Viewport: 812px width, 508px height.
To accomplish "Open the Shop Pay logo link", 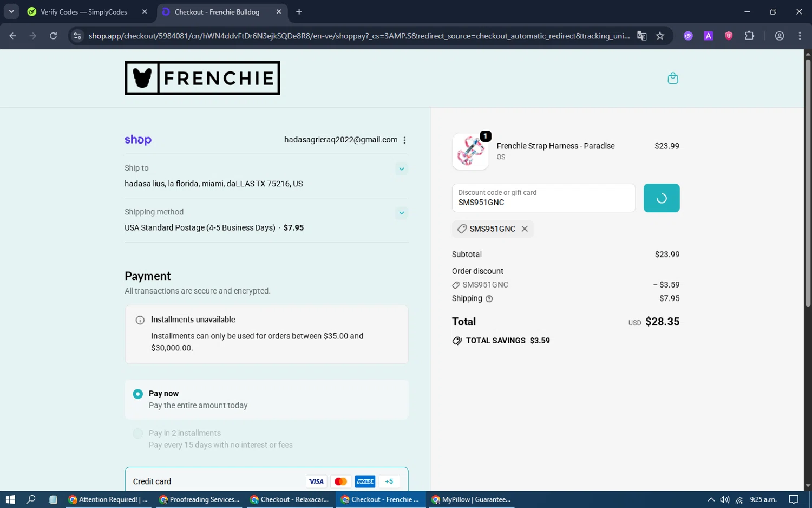I will [138, 140].
